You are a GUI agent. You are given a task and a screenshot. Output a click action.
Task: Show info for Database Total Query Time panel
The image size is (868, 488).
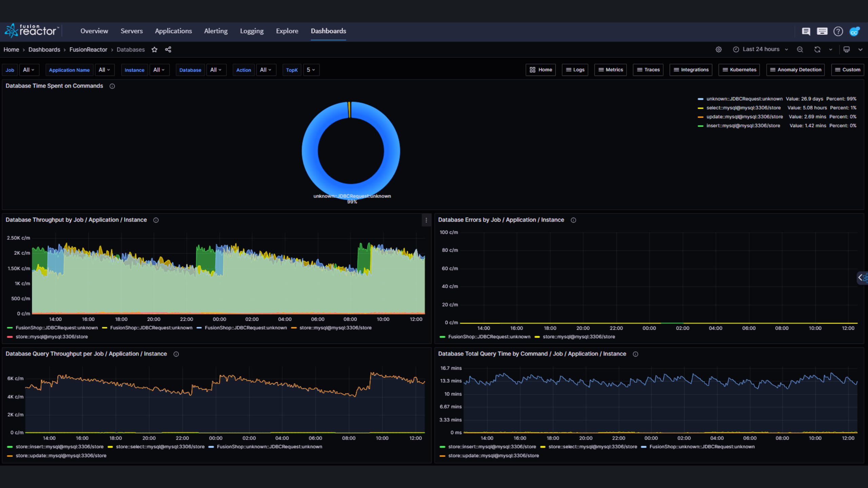[x=635, y=354]
